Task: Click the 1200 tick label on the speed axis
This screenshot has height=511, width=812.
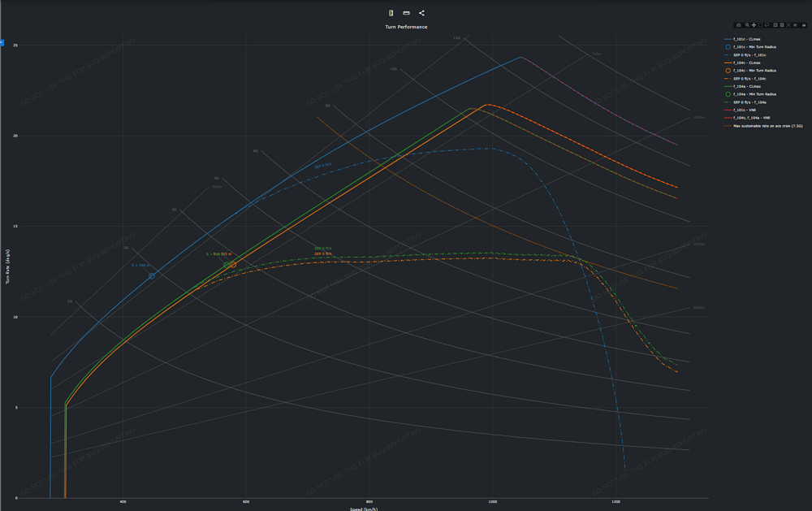Action: [615, 502]
